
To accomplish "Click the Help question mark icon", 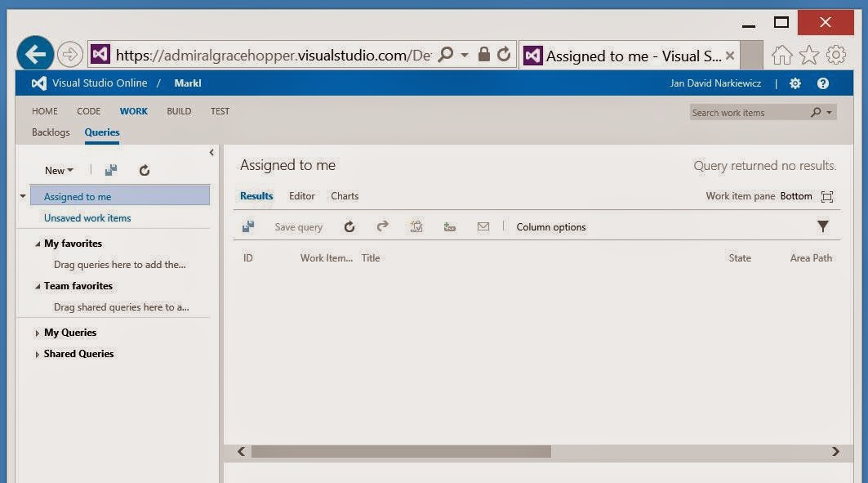I will click(x=822, y=83).
